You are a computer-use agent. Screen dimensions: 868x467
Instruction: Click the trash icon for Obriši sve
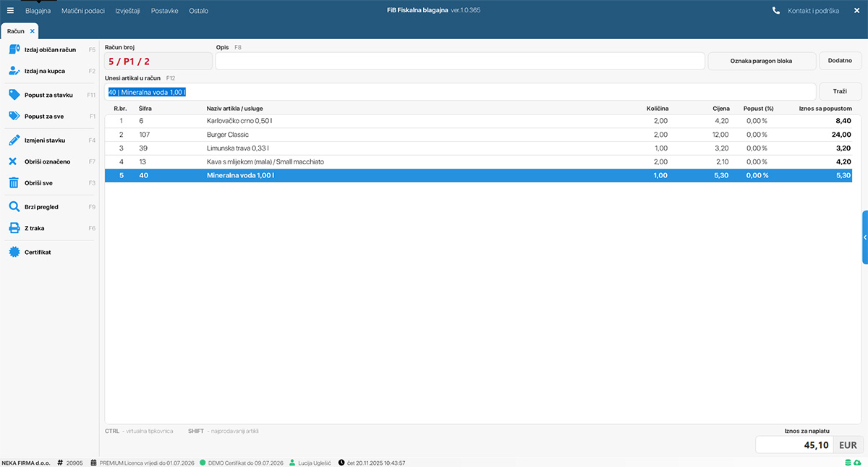pyautogui.click(x=13, y=183)
